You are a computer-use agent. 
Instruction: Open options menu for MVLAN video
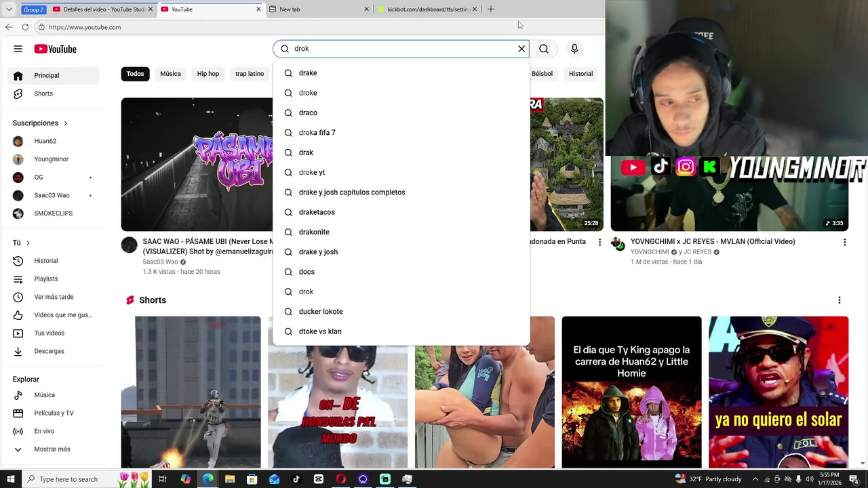point(844,243)
